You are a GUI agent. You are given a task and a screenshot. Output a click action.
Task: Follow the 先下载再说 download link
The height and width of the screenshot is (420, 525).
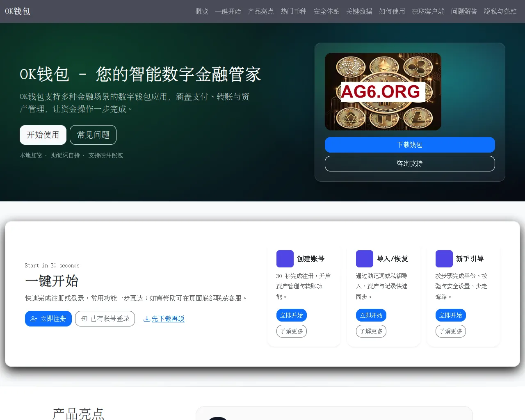point(164,319)
